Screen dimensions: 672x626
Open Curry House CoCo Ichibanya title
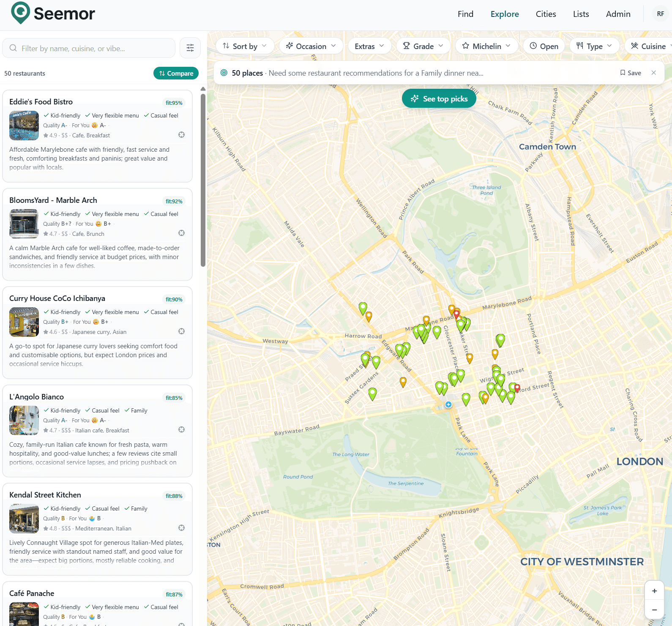[x=57, y=298]
